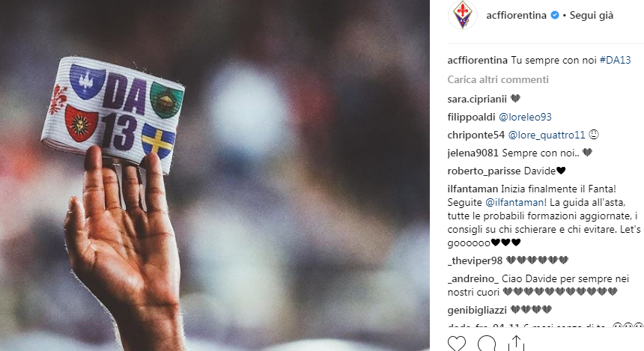Open the acffiorentina username in the header
644x351 pixels.
pos(516,15)
